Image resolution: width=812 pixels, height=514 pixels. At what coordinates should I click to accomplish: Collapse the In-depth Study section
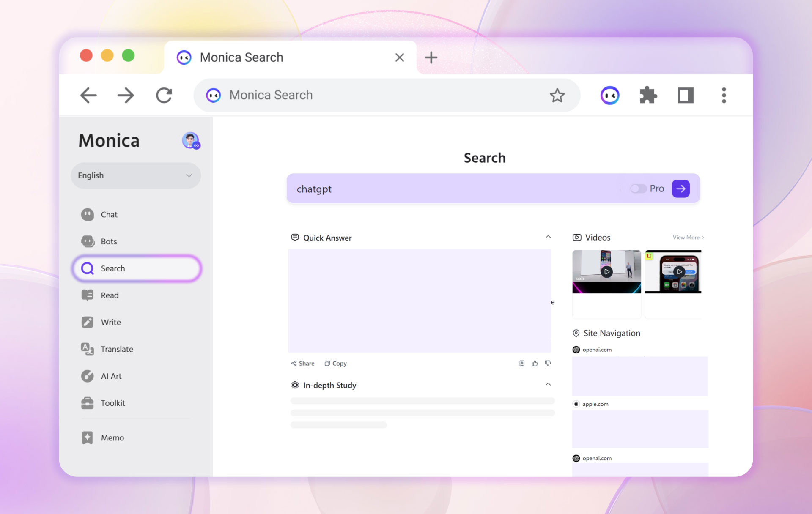[x=548, y=385]
